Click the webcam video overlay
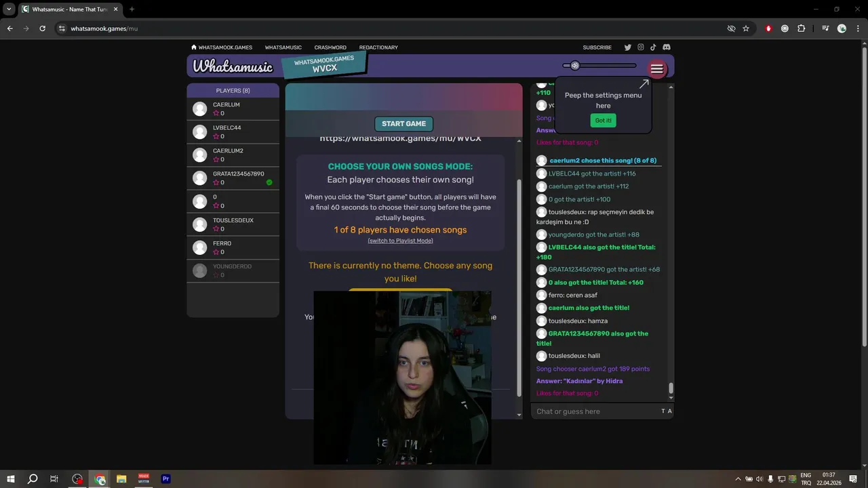Image resolution: width=868 pixels, height=488 pixels. pyautogui.click(x=402, y=378)
